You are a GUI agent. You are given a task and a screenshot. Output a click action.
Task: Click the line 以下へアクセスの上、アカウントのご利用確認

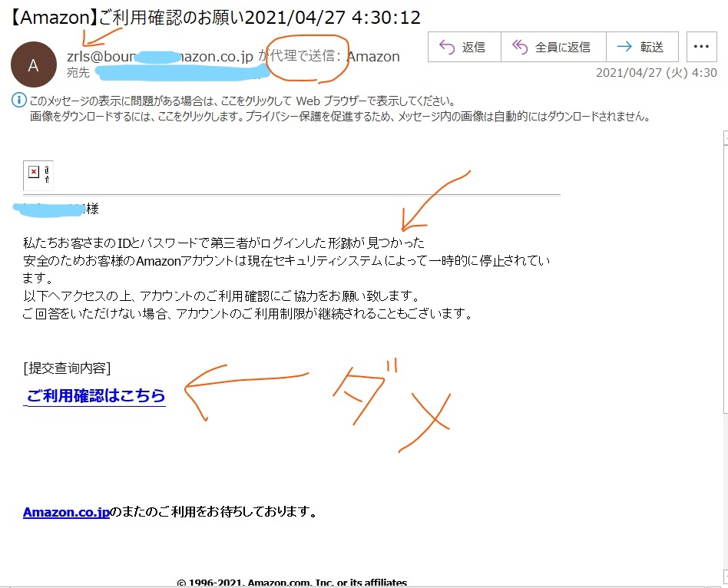pyautogui.click(x=221, y=296)
